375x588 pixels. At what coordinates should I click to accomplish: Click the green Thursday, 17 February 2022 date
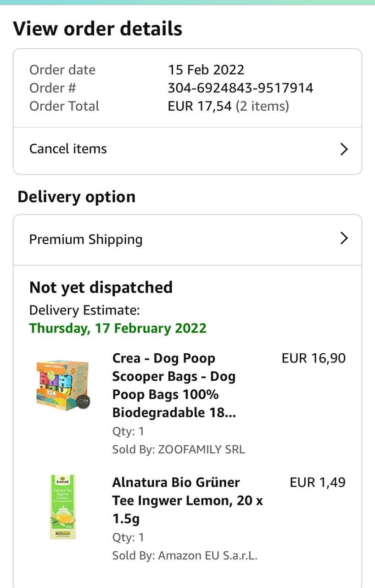(118, 328)
